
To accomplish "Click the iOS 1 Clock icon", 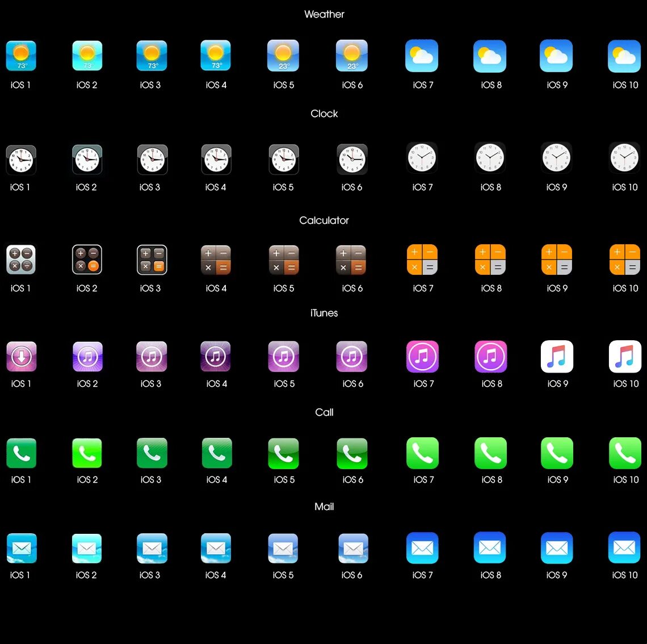I will (21, 160).
